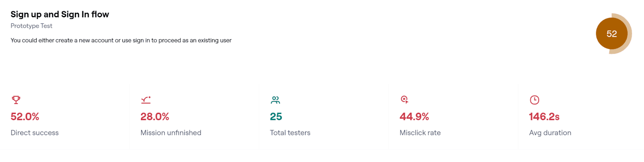Click the 25 total testers number
The height and width of the screenshot is (162, 644).
tap(276, 116)
